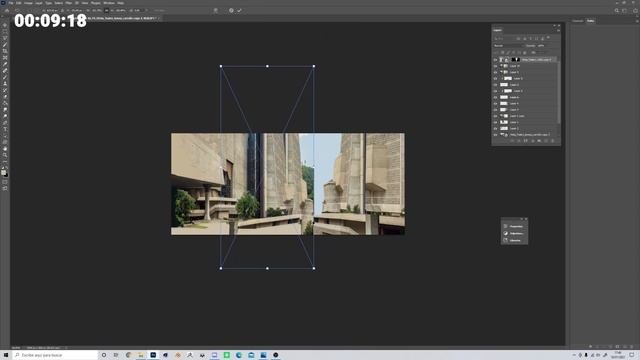Screen dimensions: 640x360
Task: Select the Move tool
Action: coord(5,25)
